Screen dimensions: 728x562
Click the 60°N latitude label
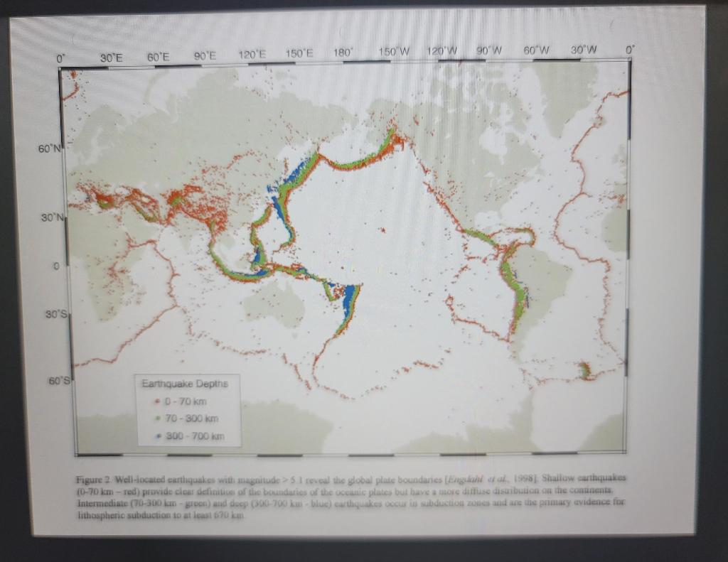49,149
